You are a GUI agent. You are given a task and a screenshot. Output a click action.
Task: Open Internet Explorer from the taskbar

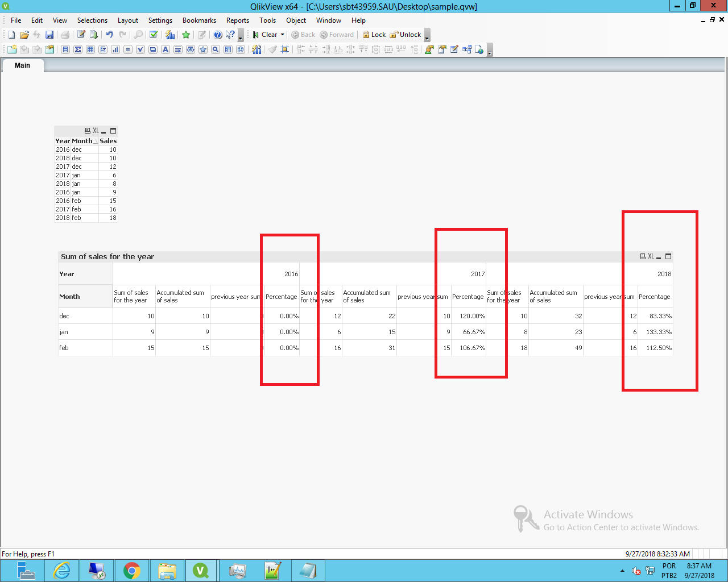[x=61, y=571]
